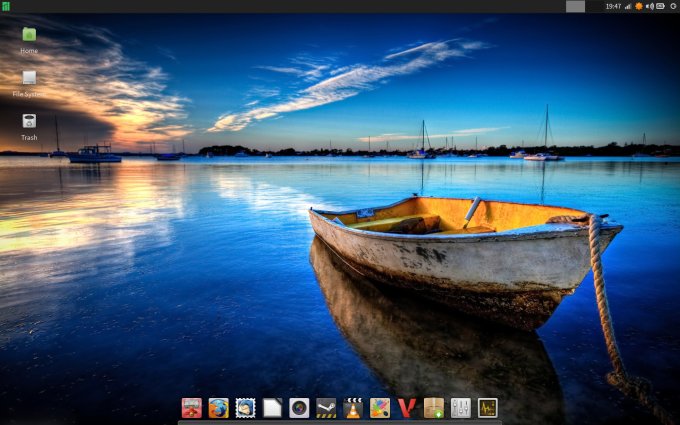
Task: Launch Steam from the dock
Action: tap(326, 408)
